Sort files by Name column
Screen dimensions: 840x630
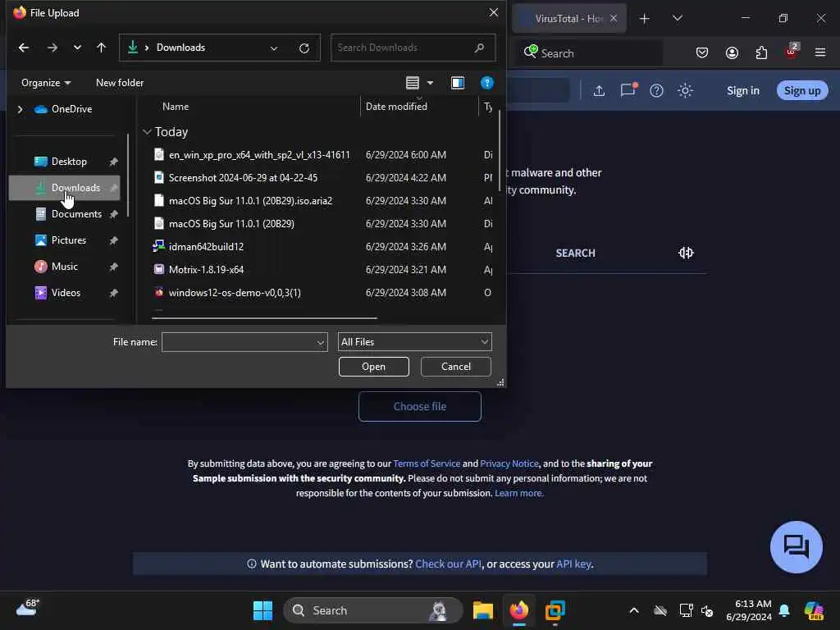tap(176, 107)
